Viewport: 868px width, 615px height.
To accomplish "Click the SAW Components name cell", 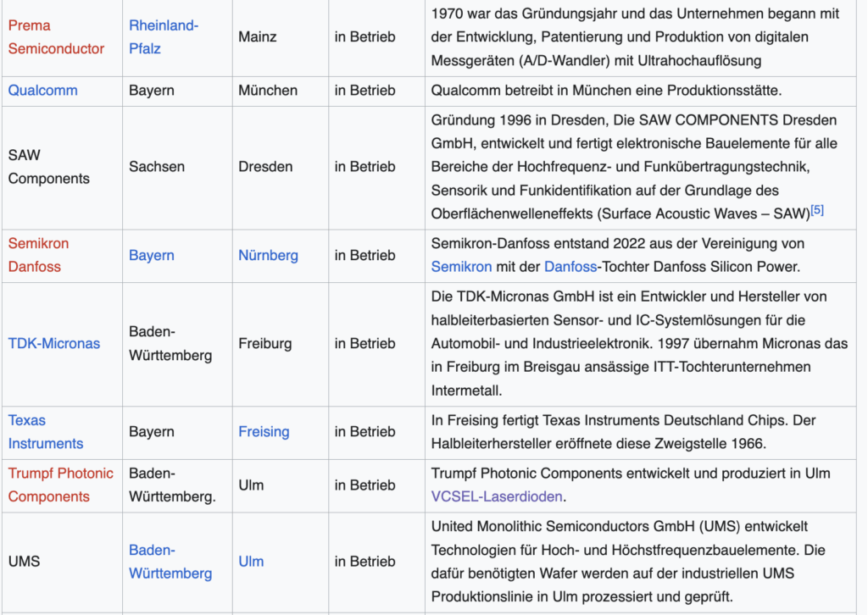I will click(36, 167).
